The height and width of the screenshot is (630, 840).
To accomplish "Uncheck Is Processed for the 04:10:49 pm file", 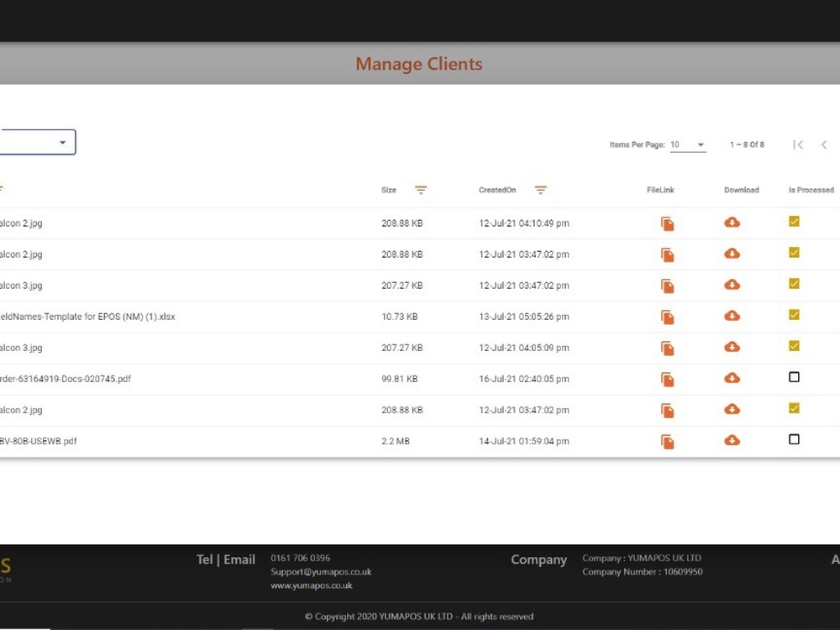I will [794, 222].
